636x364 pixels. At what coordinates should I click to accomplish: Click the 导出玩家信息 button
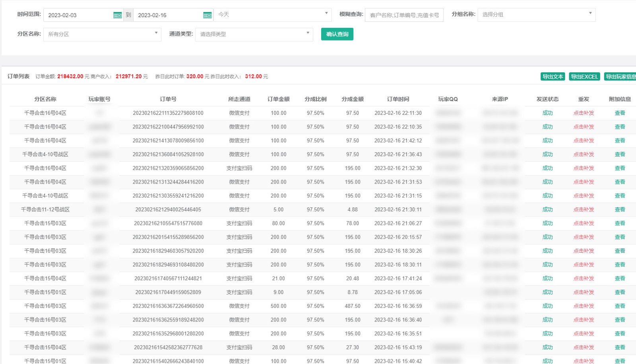click(620, 77)
